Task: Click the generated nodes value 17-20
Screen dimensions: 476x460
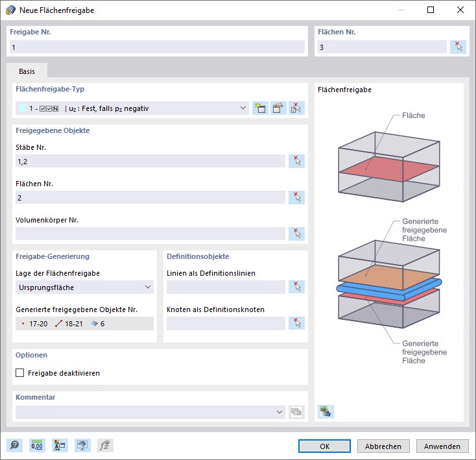Action: click(x=38, y=324)
